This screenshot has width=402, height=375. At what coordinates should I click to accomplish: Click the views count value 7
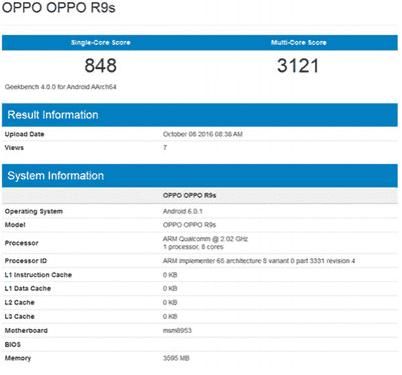pos(165,148)
